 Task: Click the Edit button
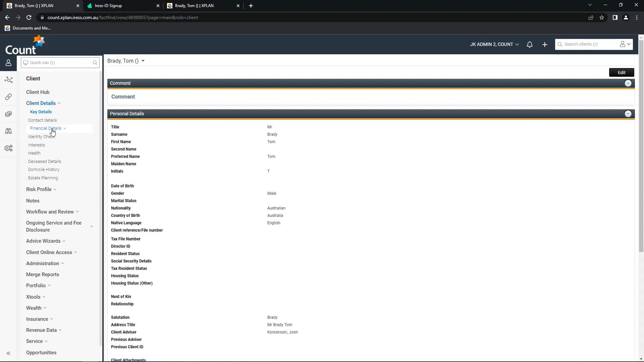[x=622, y=72]
